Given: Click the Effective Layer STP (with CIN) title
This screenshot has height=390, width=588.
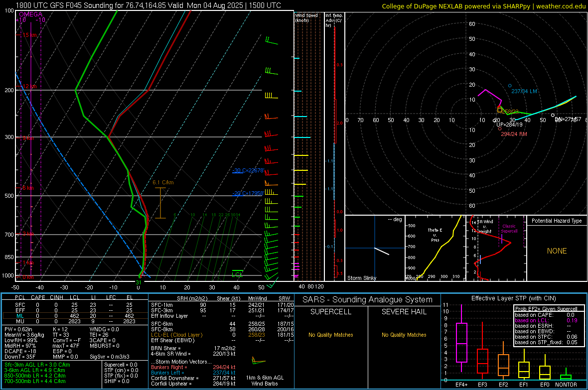Looking at the screenshot, I should tap(514, 298).
